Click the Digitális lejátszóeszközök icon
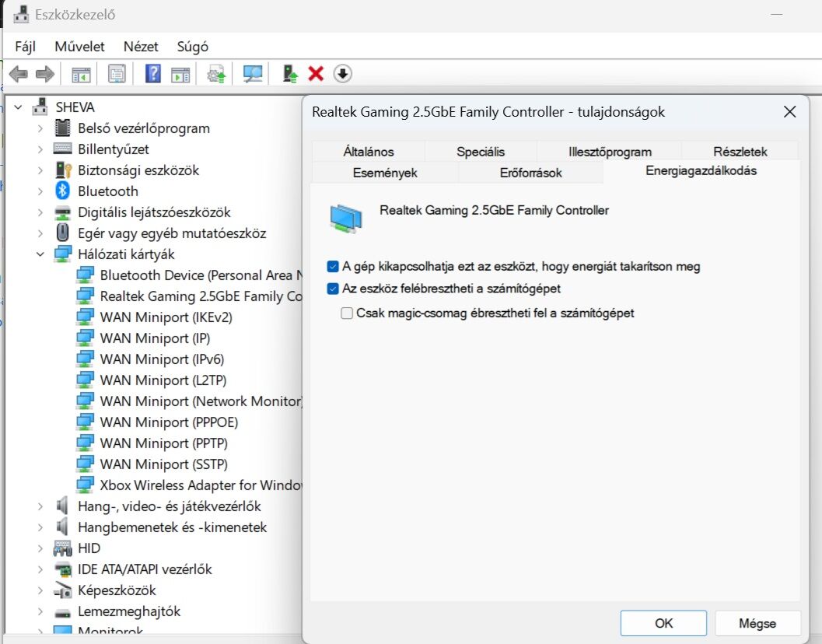Image resolution: width=822 pixels, height=644 pixels. pyautogui.click(x=62, y=212)
